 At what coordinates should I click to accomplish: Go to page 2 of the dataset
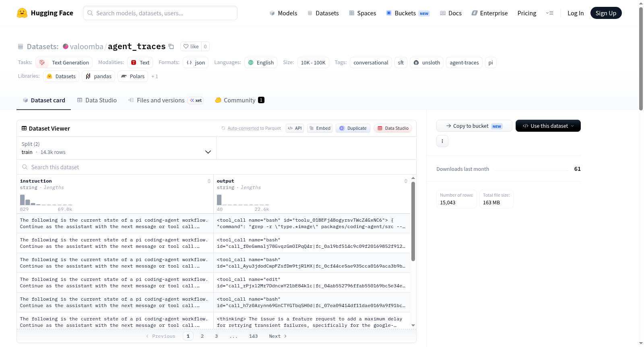click(202, 336)
